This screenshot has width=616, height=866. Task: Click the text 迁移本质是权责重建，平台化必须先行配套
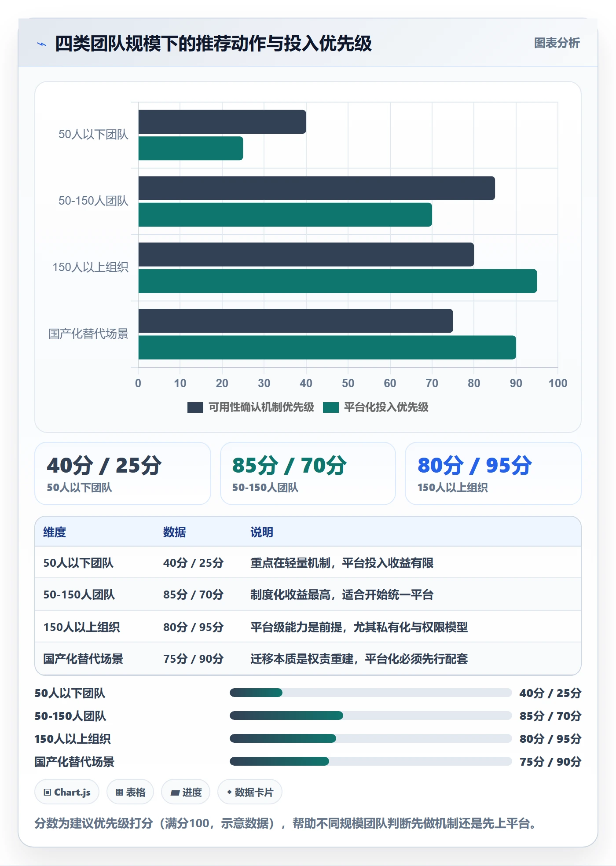359,659
